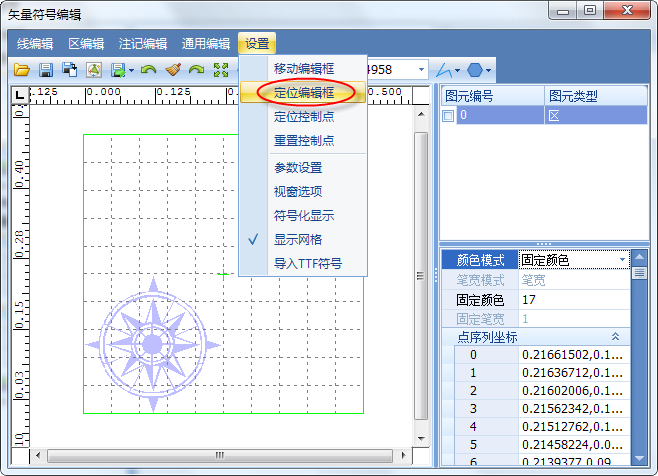Collapse the 点序列坐标 section
The height and width of the screenshot is (476, 658).
pyautogui.click(x=616, y=337)
